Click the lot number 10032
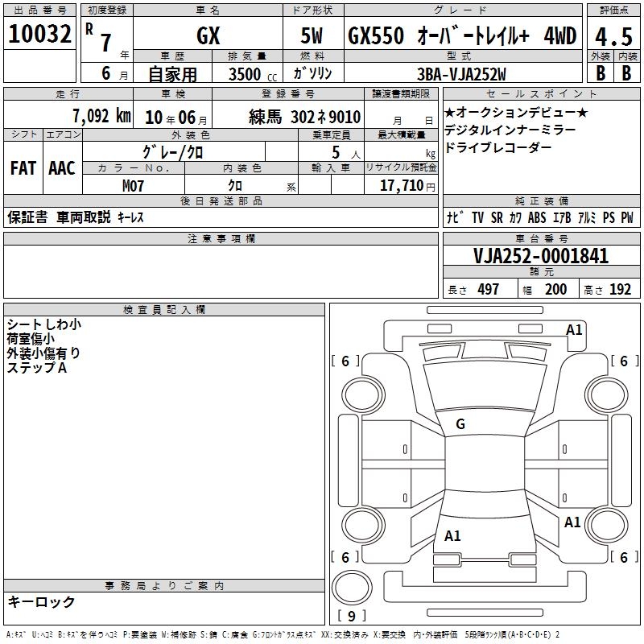This screenshot has height=644, width=644. [x=39, y=34]
